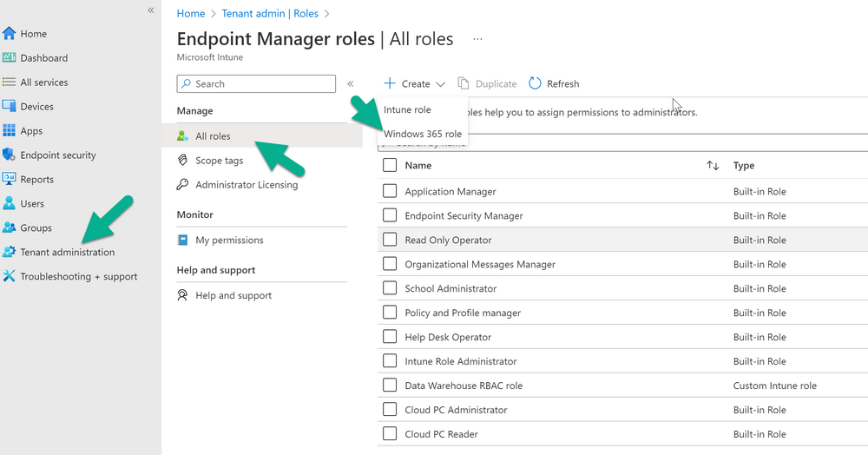The height and width of the screenshot is (455, 868).
Task: Click the Name column header
Action: [418, 166]
